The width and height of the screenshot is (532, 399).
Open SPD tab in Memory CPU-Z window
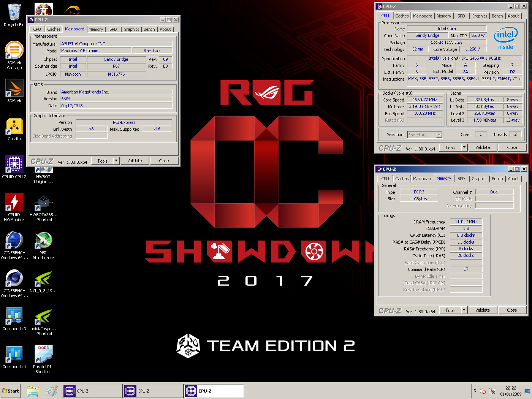coord(461,179)
